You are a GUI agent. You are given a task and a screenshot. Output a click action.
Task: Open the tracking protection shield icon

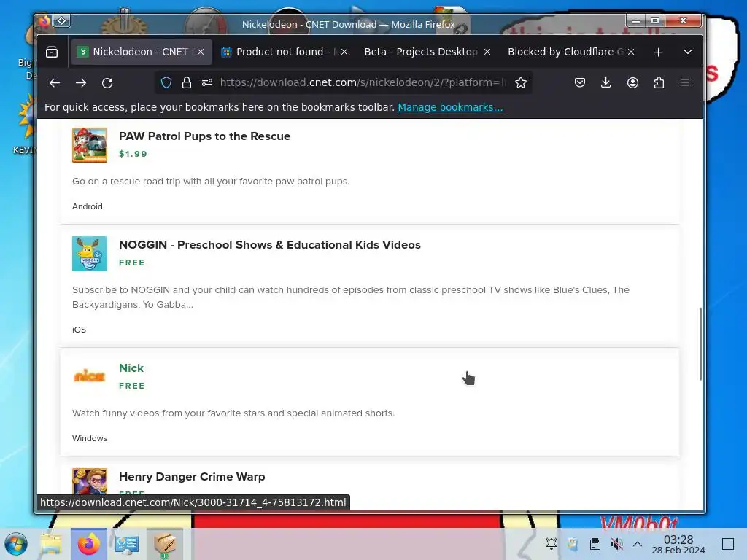(x=166, y=83)
